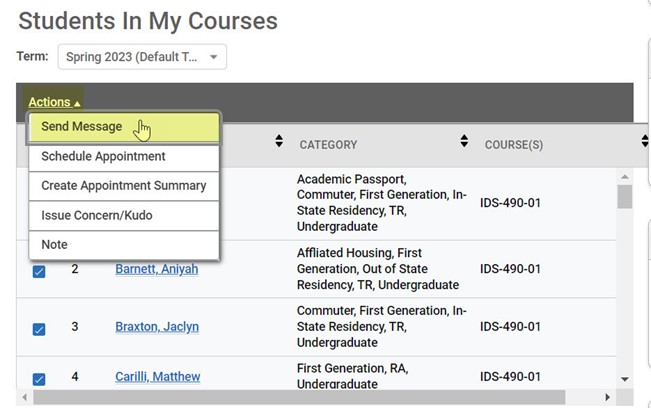Collapse the Actions dropdown menu
The height and width of the screenshot is (408, 651).
tap(54, 102)
